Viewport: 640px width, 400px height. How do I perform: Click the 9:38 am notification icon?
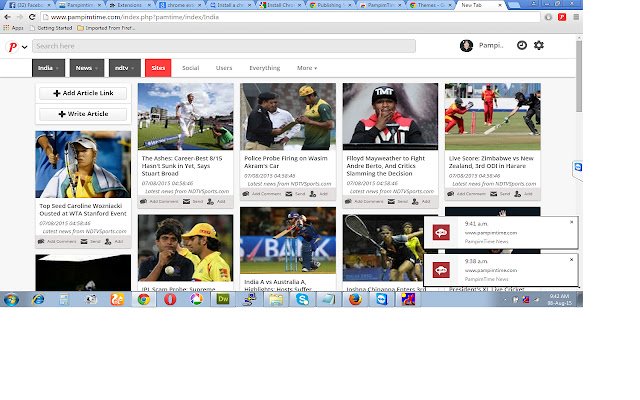[441, 270]
